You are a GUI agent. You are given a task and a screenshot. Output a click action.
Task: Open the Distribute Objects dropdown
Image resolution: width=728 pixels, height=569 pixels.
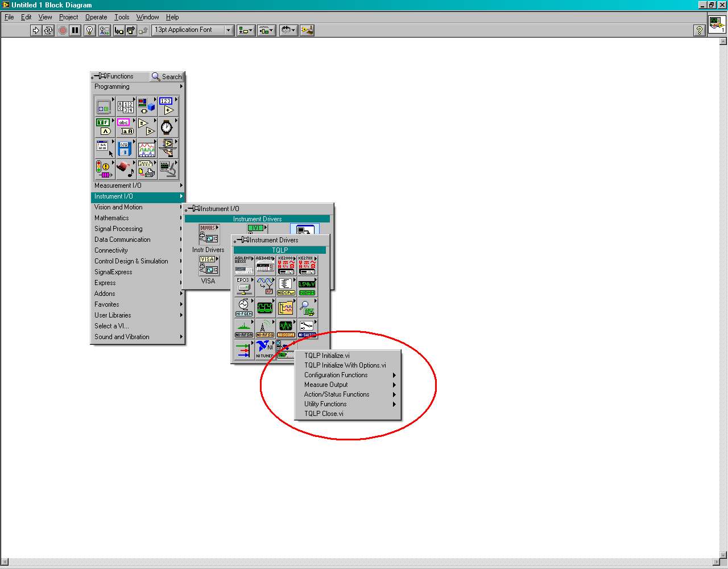[x=266, y=30]
